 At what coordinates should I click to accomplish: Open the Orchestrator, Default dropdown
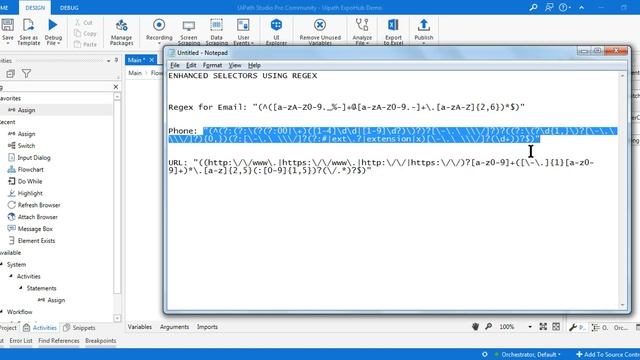527,354
